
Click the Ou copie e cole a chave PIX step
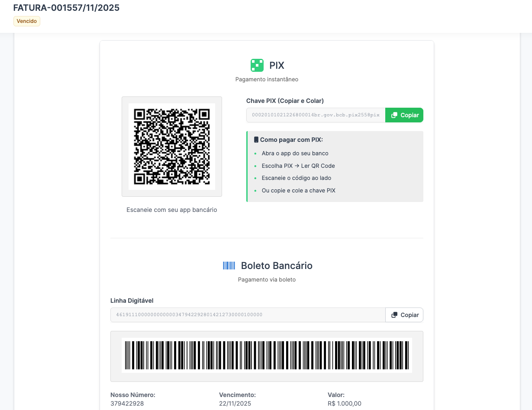coord(298,190)
